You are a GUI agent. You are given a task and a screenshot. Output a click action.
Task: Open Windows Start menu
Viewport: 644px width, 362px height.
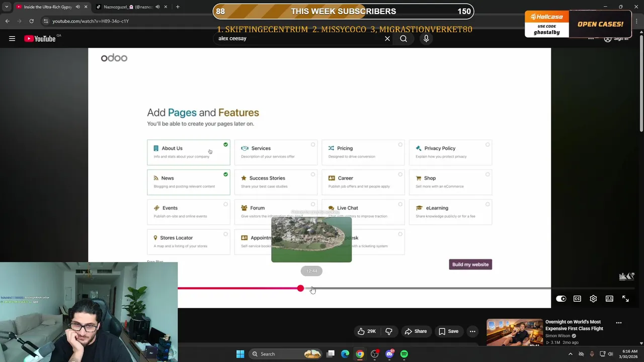240,354
